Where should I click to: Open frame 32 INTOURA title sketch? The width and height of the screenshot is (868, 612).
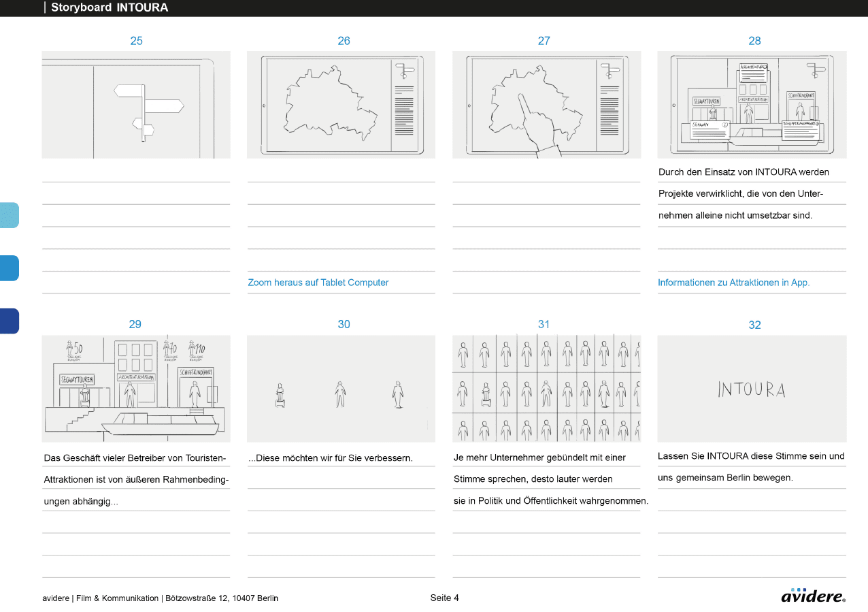(752, 389)
